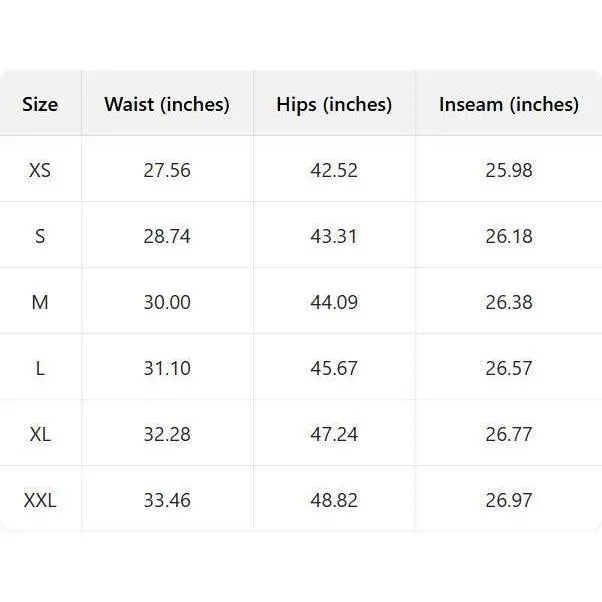Click the Hips (inches) column header

[334, 104]
